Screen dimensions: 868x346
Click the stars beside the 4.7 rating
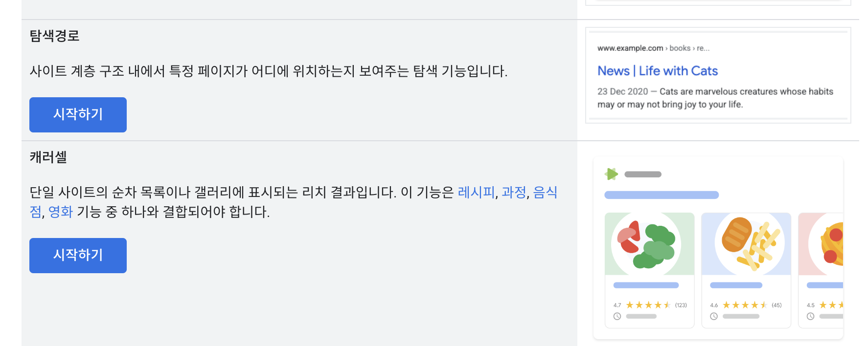648,305
